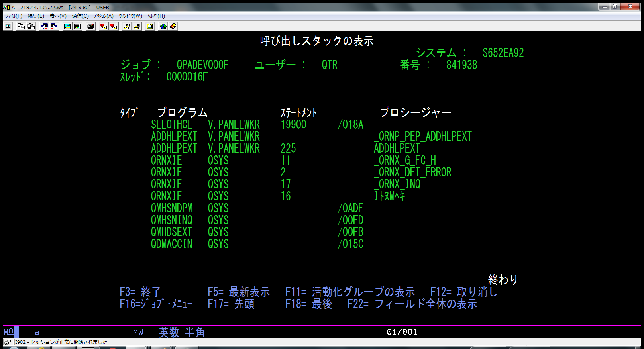Click the Paste toolbar icon

point(31,26)
